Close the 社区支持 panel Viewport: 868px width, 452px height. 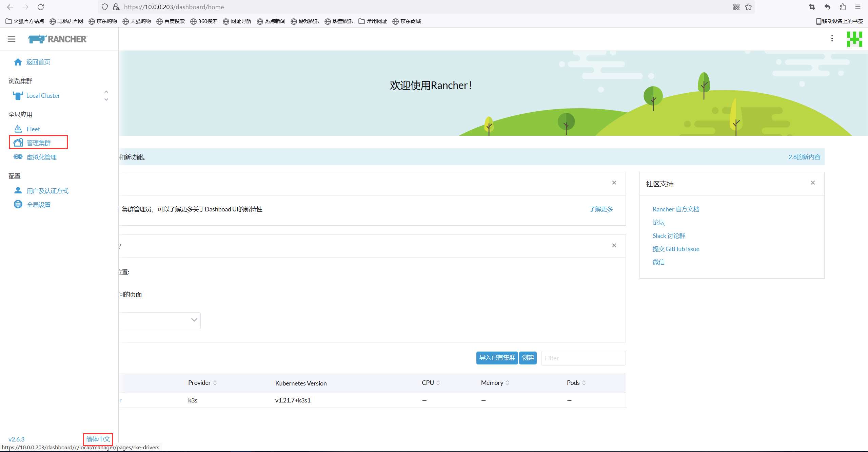click(813, 183)
